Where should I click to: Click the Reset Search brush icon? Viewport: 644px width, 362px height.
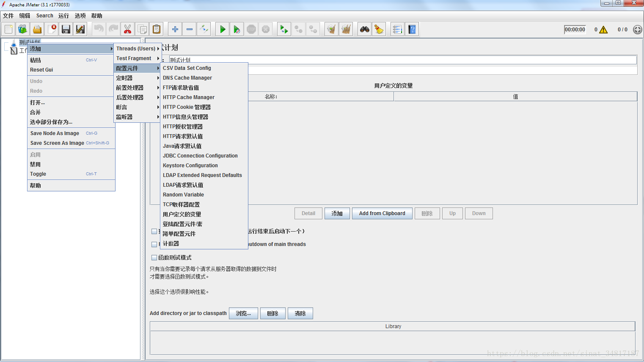tap(379, 29)
